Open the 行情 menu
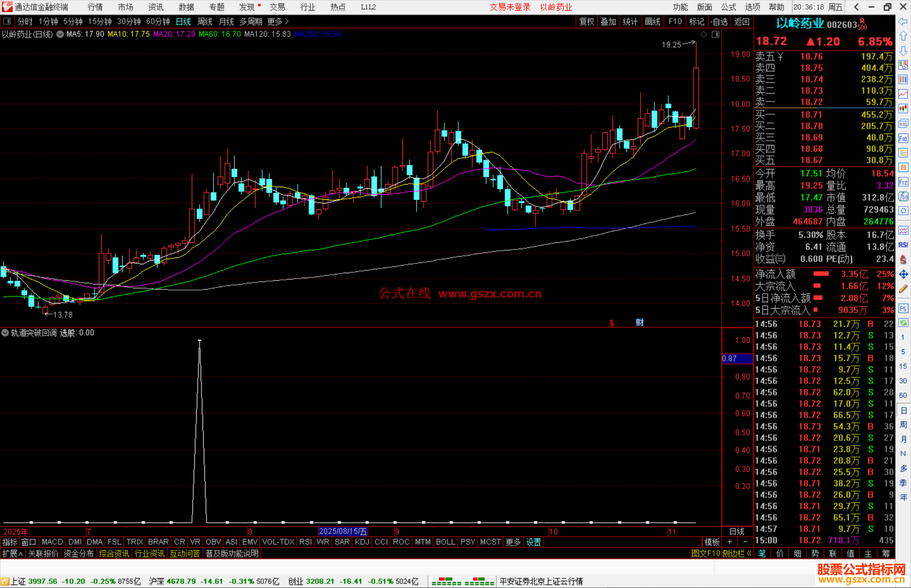The width and height of the screenshot is (911, 588). [x=95, y=7]
